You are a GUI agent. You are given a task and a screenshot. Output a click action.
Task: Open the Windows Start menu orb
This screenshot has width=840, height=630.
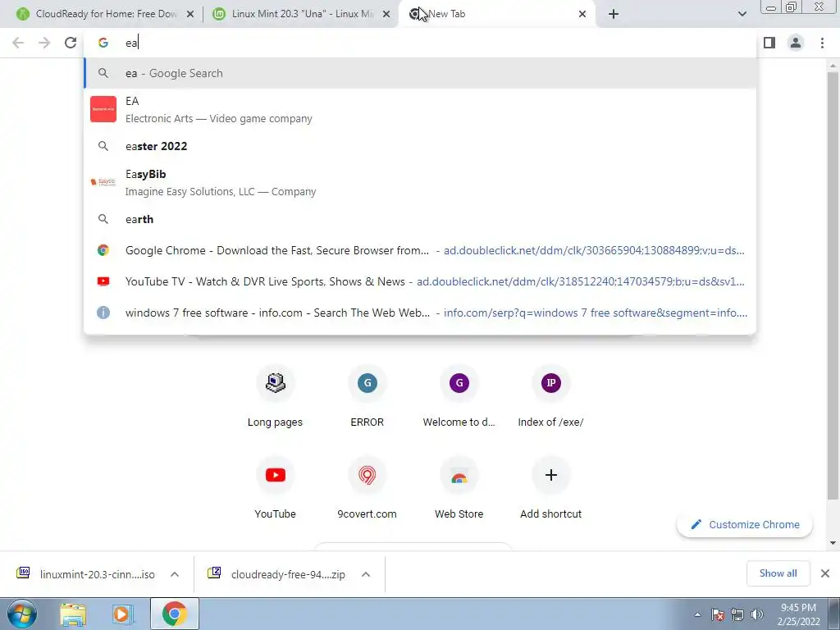pyautogui.click(x=21, y=614)
